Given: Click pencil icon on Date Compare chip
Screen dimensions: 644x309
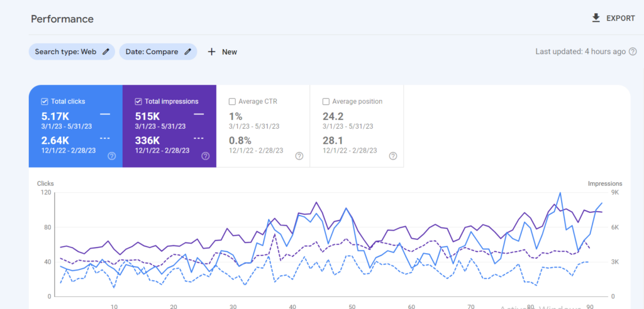Looking at the screenshot, I should pos(187,51).
